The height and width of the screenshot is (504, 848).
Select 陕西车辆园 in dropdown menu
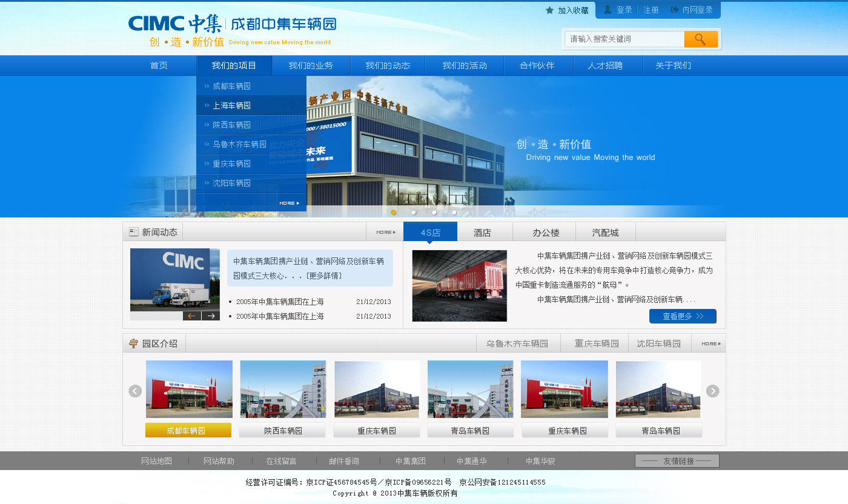(251, 125)
